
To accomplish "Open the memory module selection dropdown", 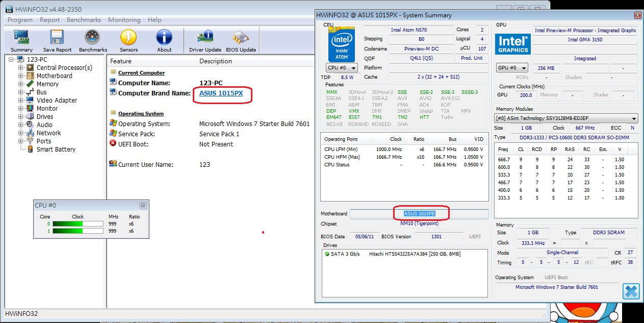I will coord(565,118).
